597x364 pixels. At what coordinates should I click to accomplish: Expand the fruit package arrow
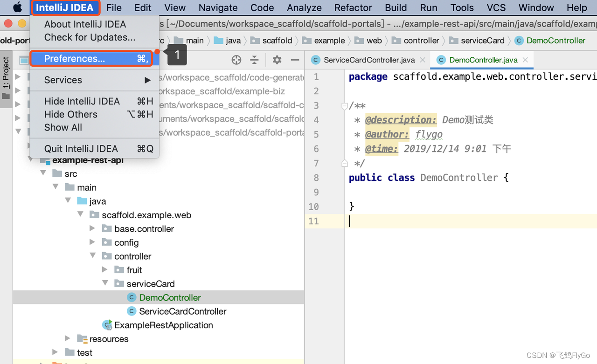105,269
